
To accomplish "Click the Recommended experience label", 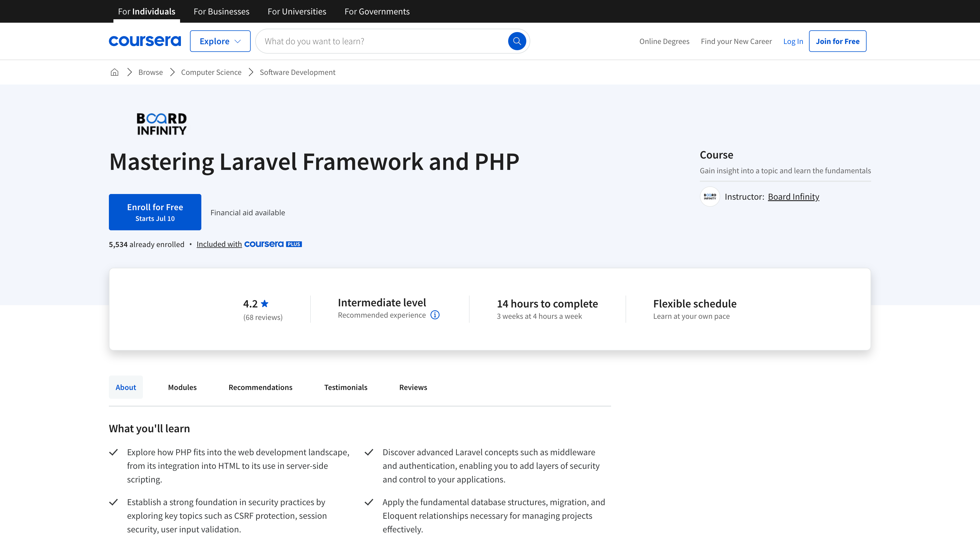I will 382,315.
